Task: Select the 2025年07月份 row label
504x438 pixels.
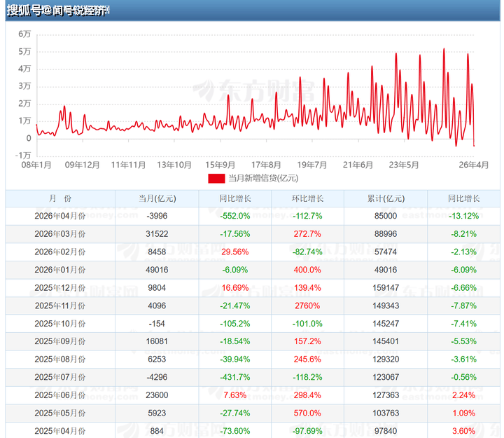Action: click(x=60, y=377)
